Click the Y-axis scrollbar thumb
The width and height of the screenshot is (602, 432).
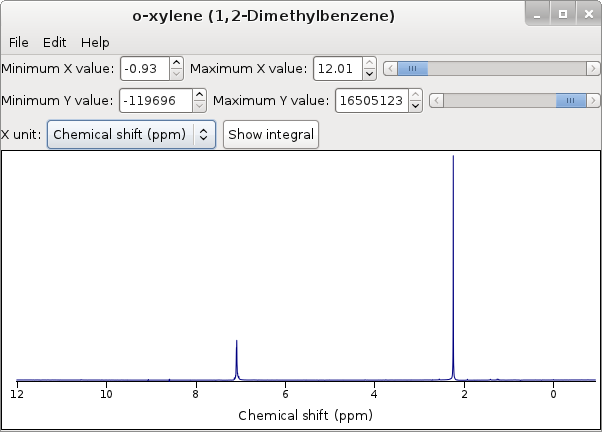click(x=571, y=101)
